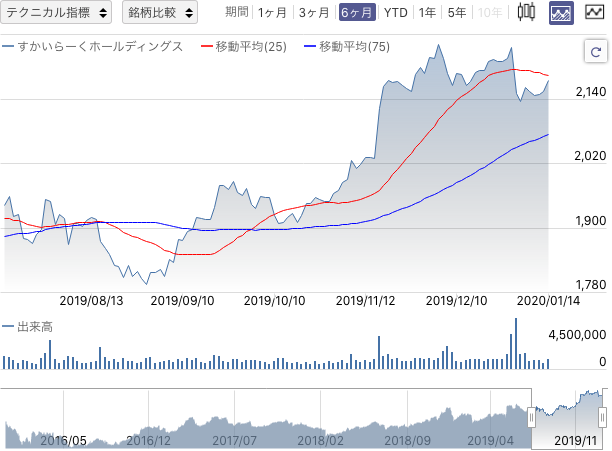Viewport: 612px width, 451px height.
Task: Select the disabled 10年 period
Action: click(x=490, y=12)
